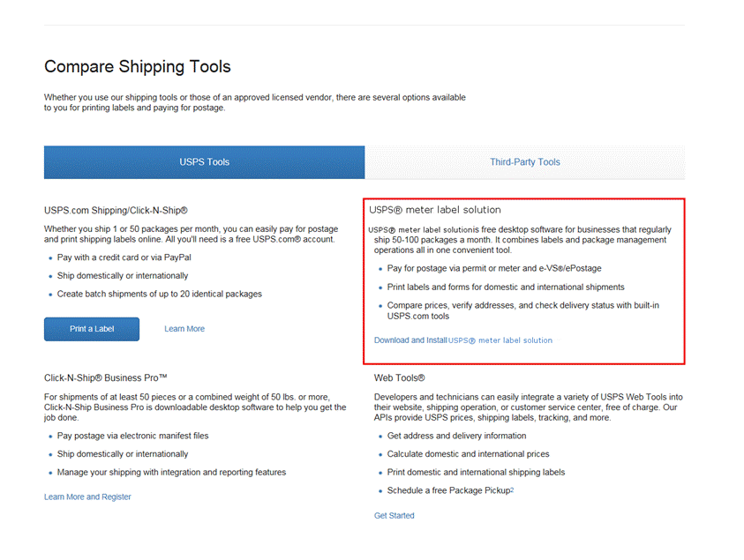Select the USPS.com Shipping/Click-N-Ship heading
The height and width of the screenshot is (560, 744).
coord(116,211)
